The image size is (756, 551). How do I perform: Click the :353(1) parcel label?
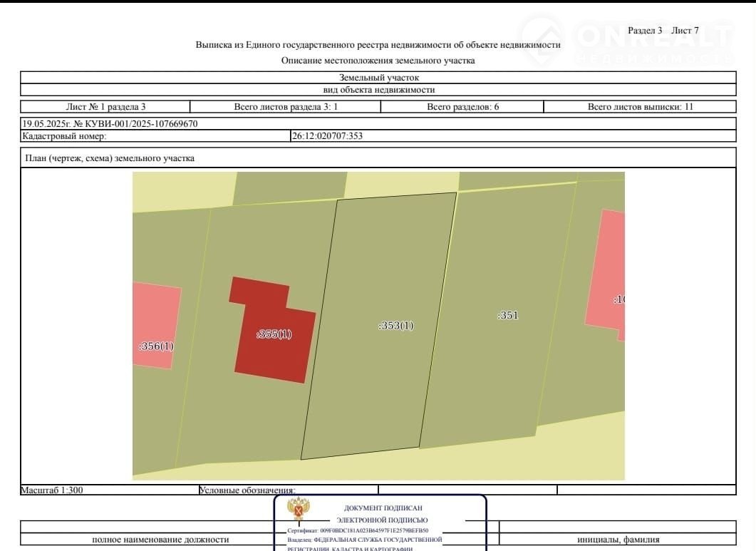point(395,326)
